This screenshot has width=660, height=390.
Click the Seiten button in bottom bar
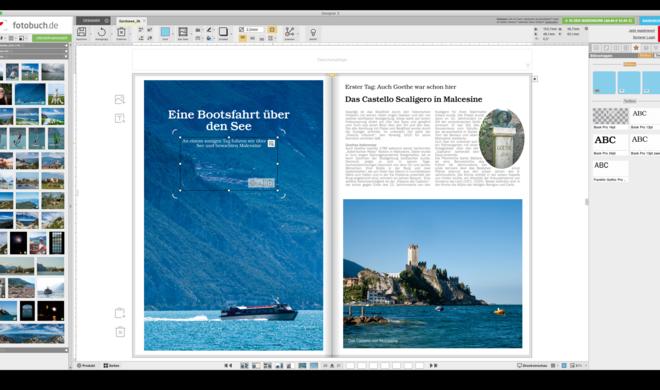tap(112, 366)
